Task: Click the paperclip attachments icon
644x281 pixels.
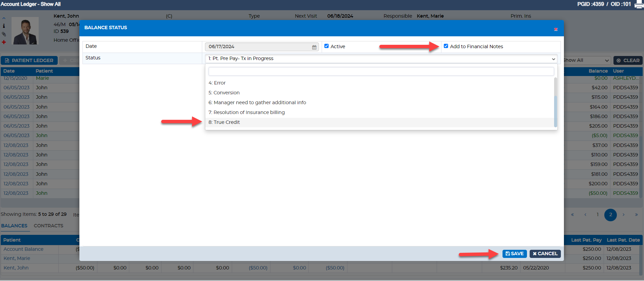Action: pyautogui.click(x=4, y=34)
